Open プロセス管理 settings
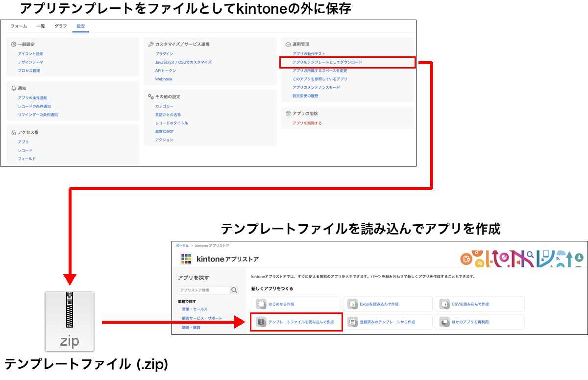 pyautogui.click(x=29, y=71)
